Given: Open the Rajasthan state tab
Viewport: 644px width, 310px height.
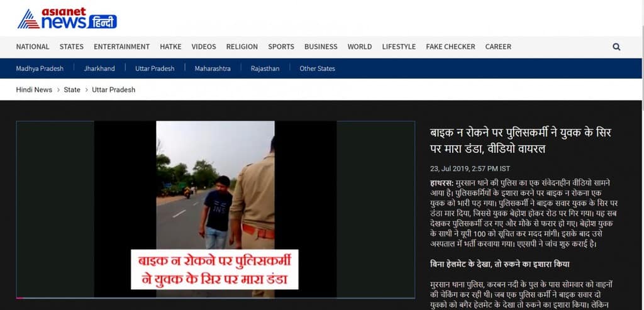Looking at the screenshot, I should [265, 69].
